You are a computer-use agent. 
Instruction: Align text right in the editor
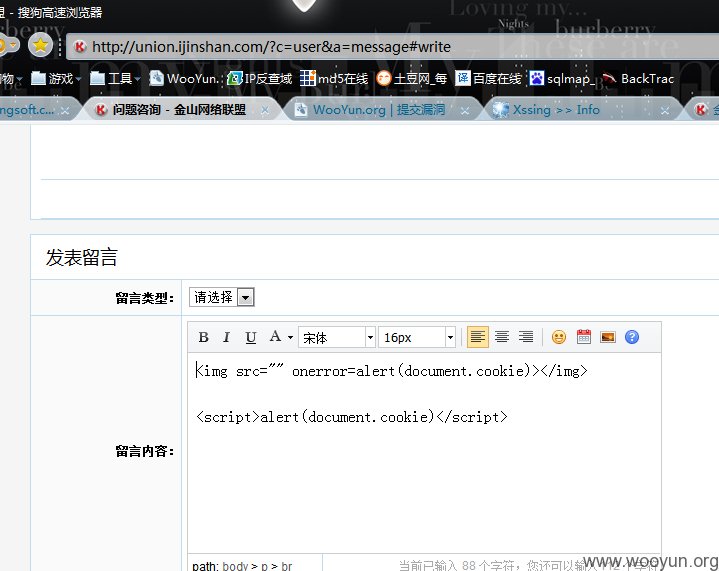(x=526, y=337)
